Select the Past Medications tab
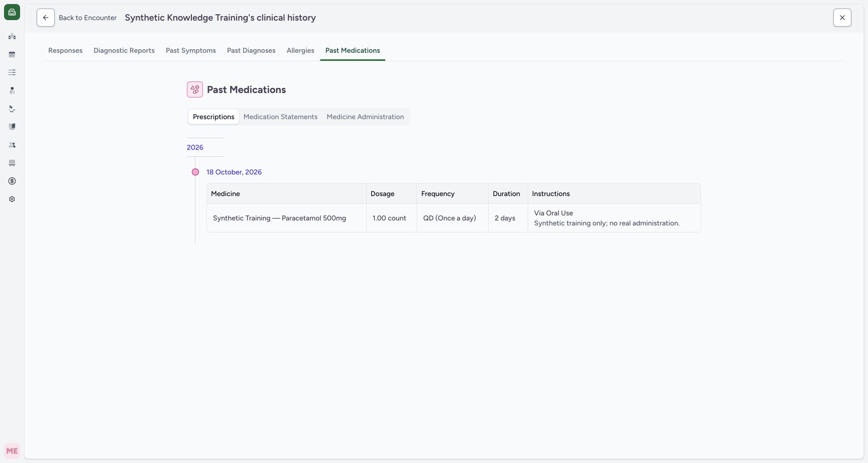Screen dimensions: 868x463 [x=353, y=50]
